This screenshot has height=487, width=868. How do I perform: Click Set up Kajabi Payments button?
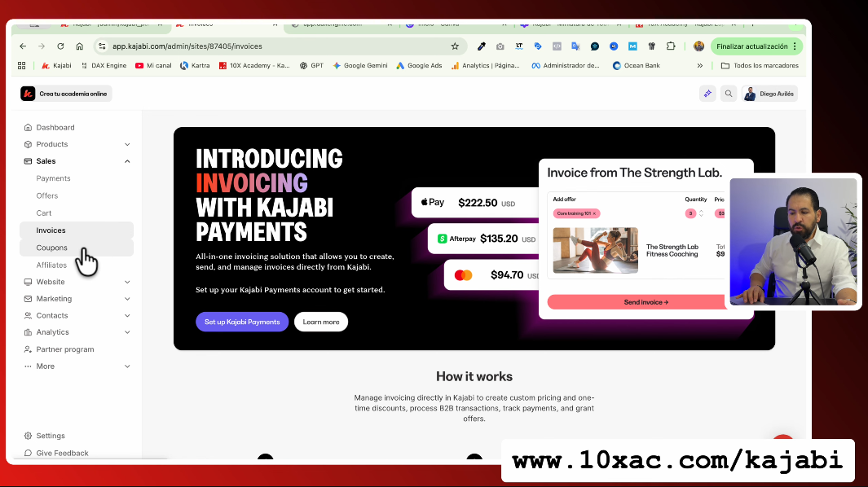point(242,322)
